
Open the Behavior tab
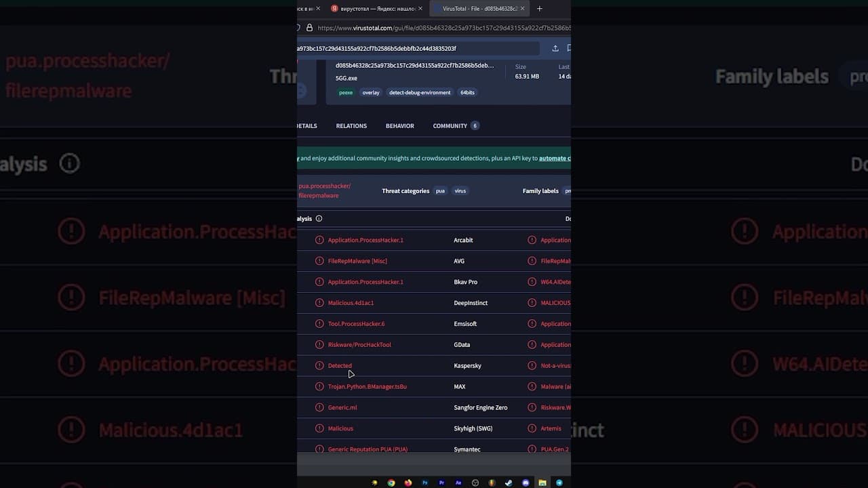tap(400, 126)
